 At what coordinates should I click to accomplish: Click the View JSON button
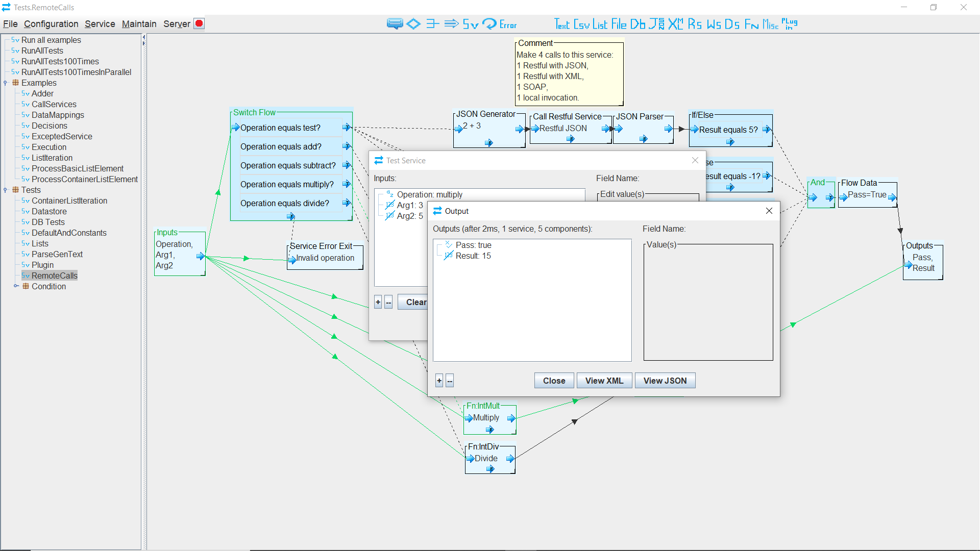(665, 380)
